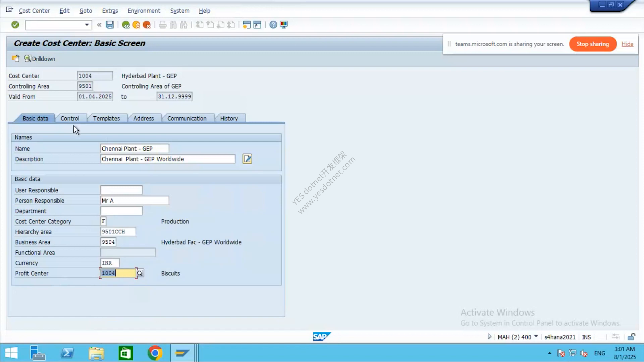The image size is (644, 362).
Task: Click the orange Exit icon
Action: coord(136,25)
